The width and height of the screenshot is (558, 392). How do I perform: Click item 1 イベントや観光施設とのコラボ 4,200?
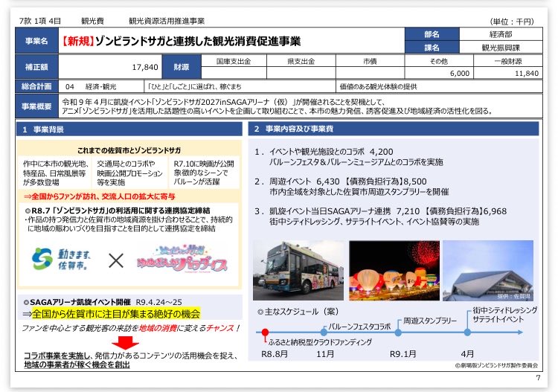(x=324, y=152)
